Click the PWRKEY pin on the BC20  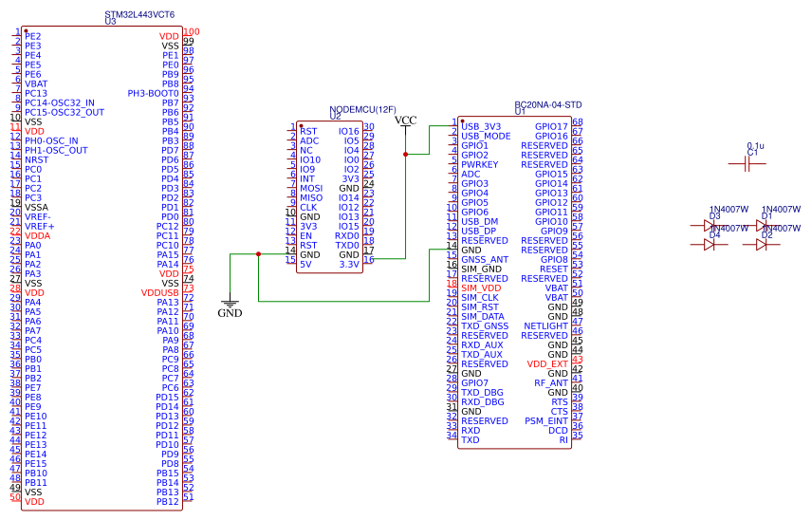(x=480, y=164)
